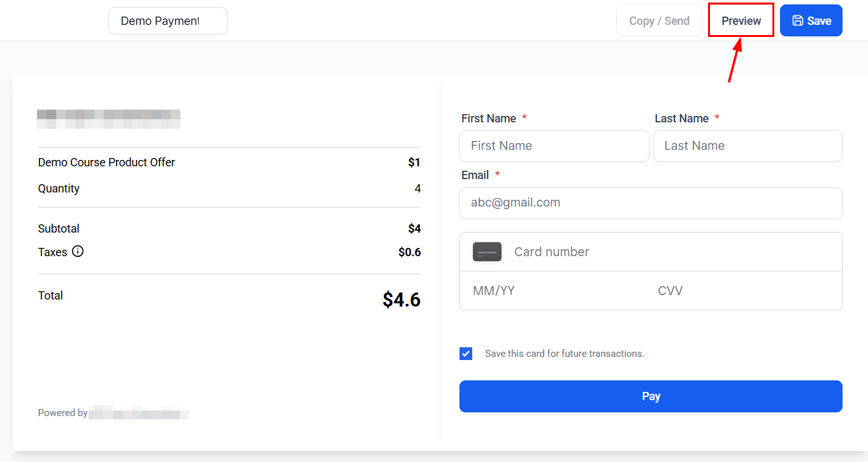868x462 pixels.
Task: Click the credit card icon
Action: coord(487,252)
